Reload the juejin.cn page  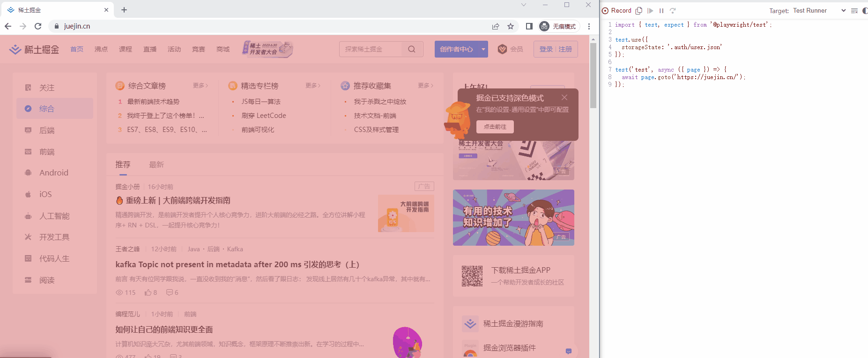(x=38, y=26)
